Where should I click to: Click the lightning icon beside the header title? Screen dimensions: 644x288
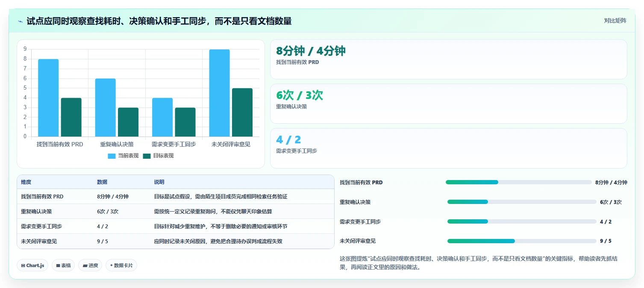[21, 21]
